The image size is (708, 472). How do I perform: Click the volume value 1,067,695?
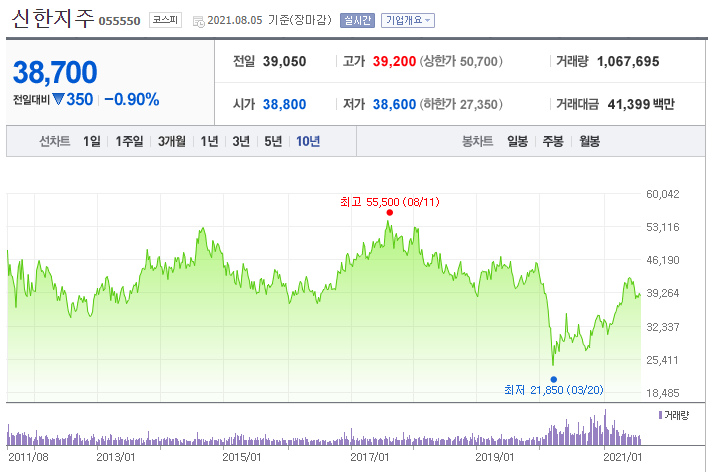coord(628,61)
